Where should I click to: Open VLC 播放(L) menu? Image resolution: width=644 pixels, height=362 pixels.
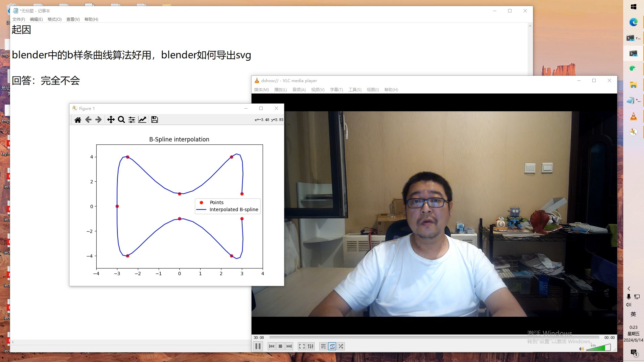point(281,90)
